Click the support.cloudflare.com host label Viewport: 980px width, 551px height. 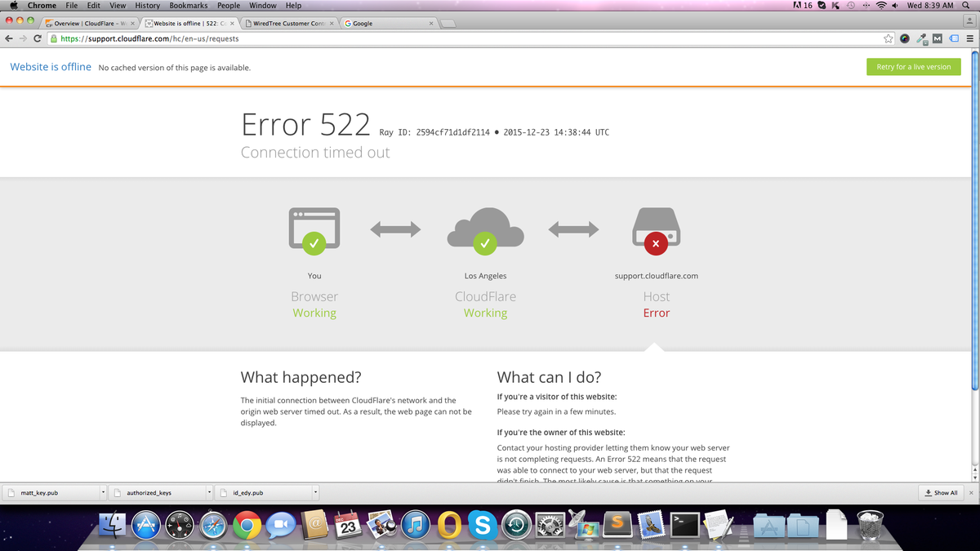pos(657,276)
